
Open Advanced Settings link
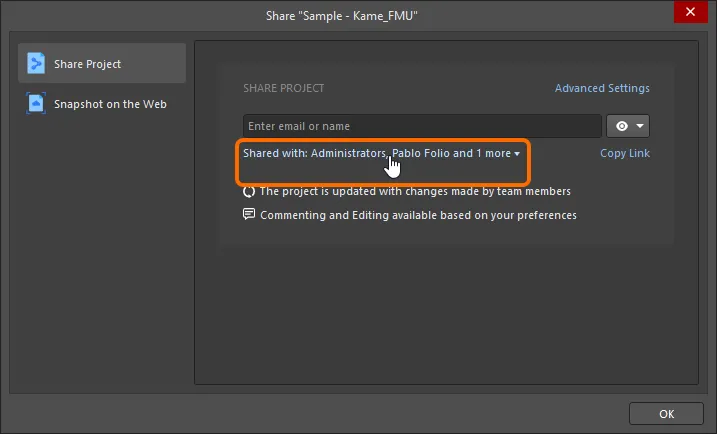(602, 88)
